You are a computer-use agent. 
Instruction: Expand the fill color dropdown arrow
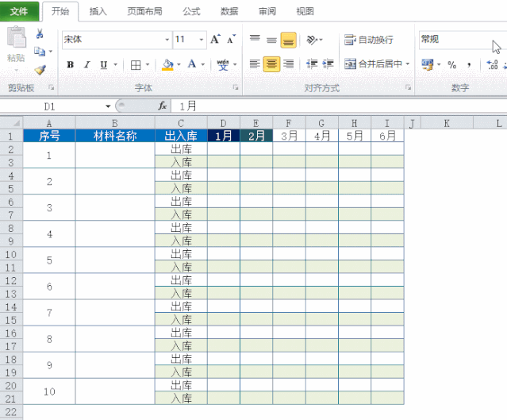(179, 65)
